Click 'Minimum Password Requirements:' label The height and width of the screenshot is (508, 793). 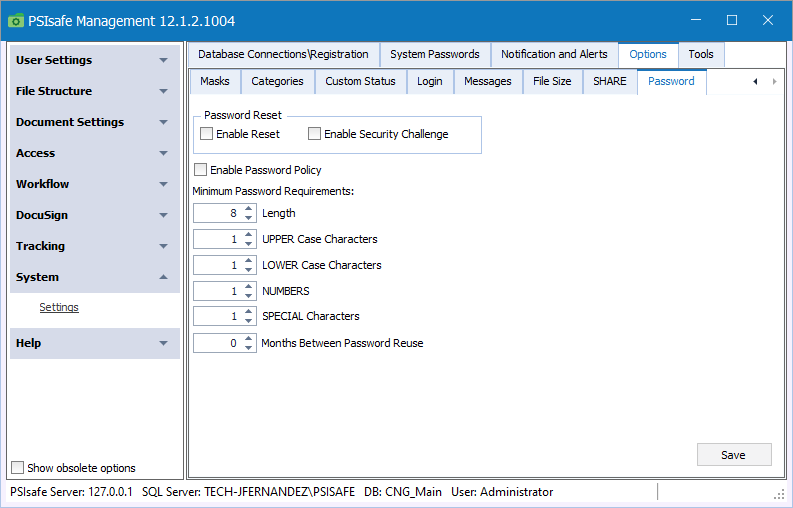[x=273, y=191]
